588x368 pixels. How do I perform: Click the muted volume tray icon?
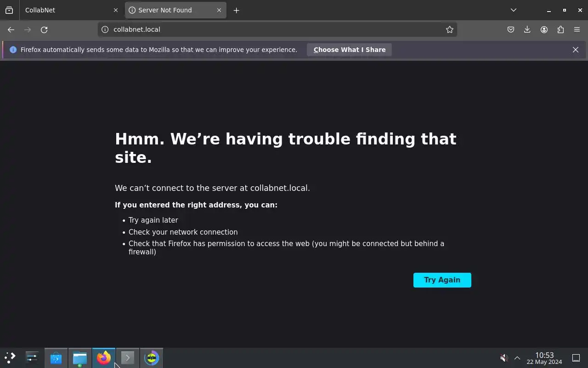[x=504, y=358]
